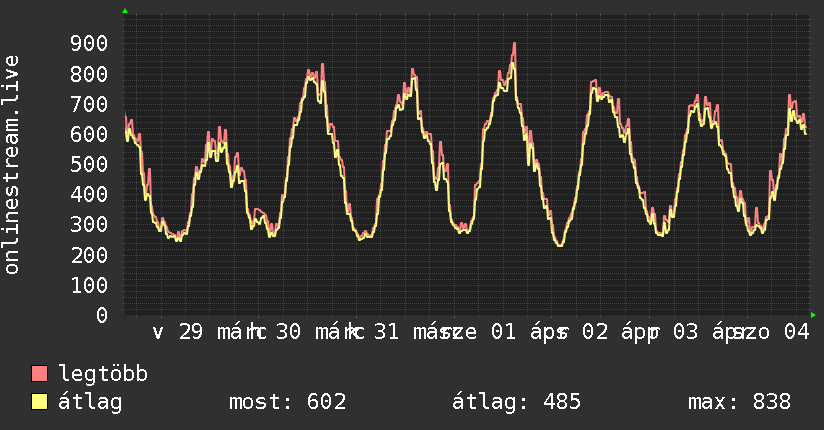Select the "átlag" legend label text
The image size is (824, 430).
point(90,402)
